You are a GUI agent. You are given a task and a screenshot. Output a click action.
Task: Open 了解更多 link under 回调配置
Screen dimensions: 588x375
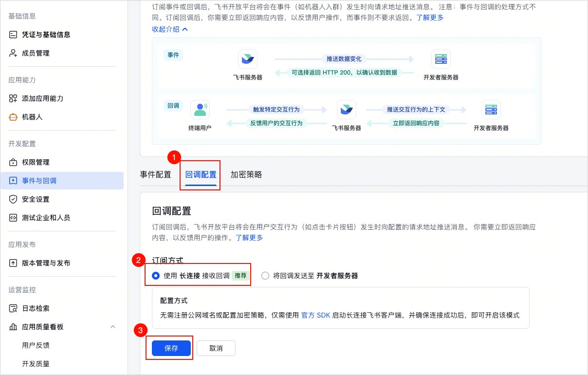(249, 238)
